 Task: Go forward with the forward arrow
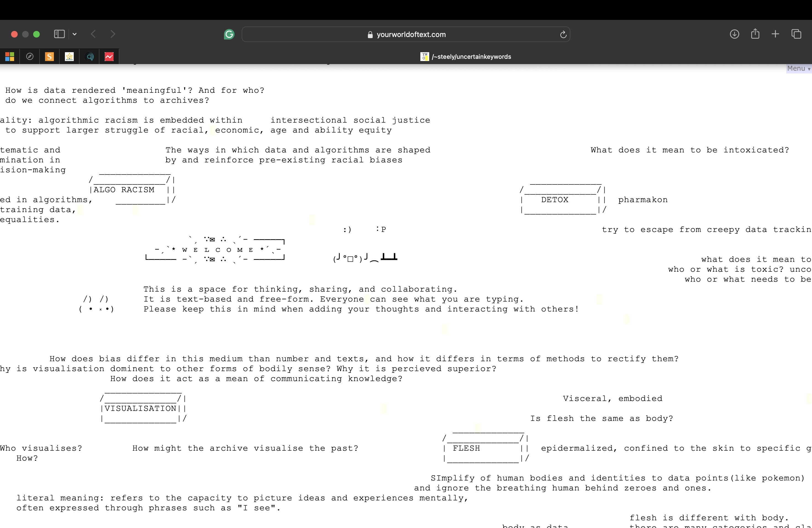[x=113, y=34]
